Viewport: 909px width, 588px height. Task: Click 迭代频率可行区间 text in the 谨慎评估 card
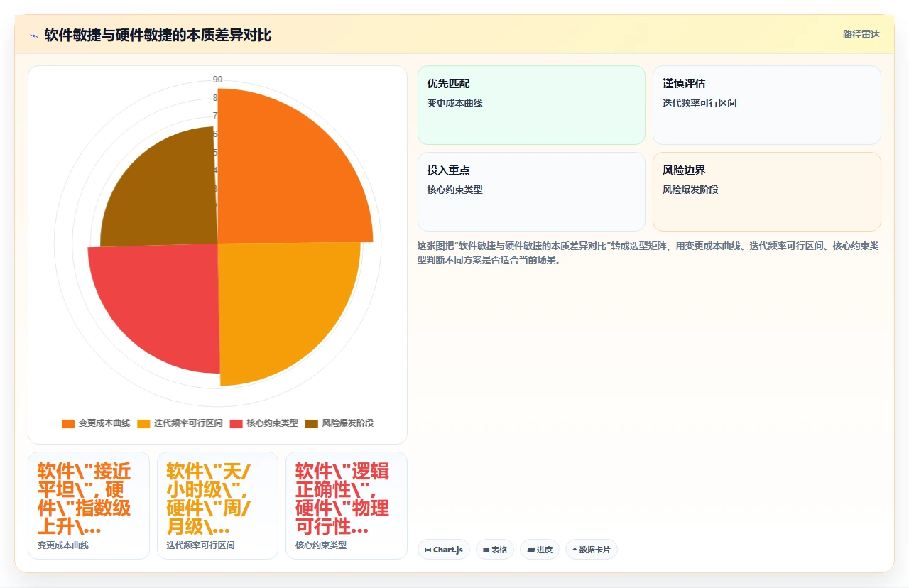pos(700,103)
